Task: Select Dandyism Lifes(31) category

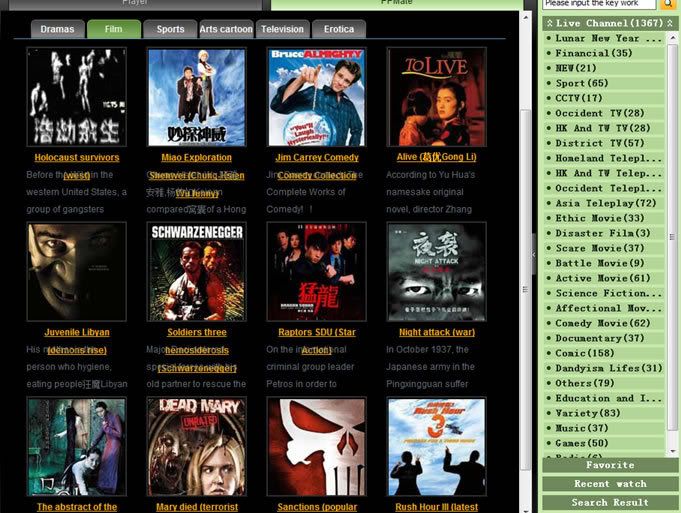Action: [x=604, y=368]
